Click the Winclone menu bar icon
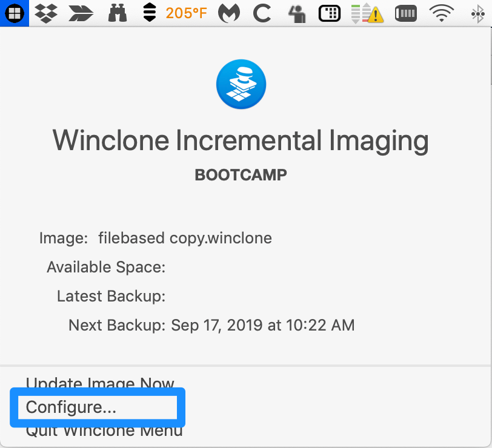This screenshot has width=492, height=448. pyautogui.click(x=15, y=13)
